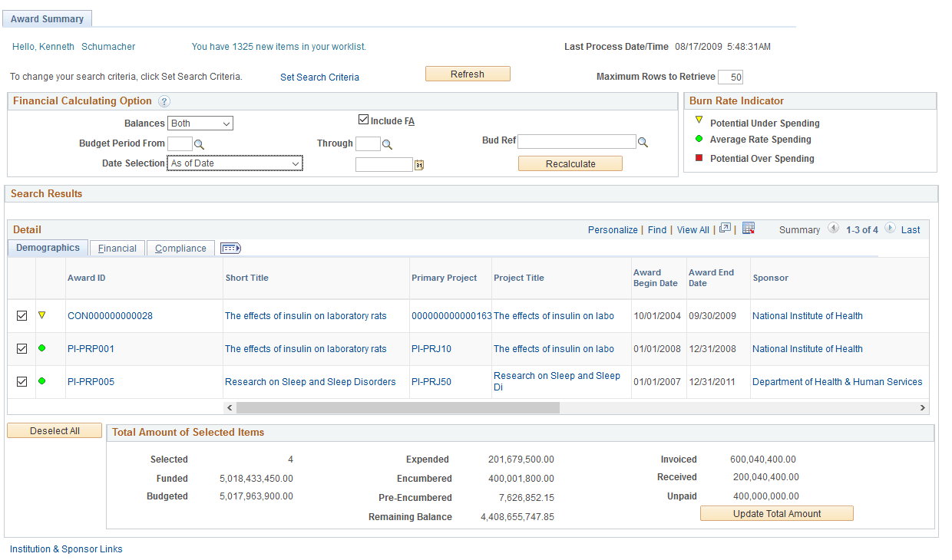Click the Refresh button
952x560 pixels.
click(468, 74)
